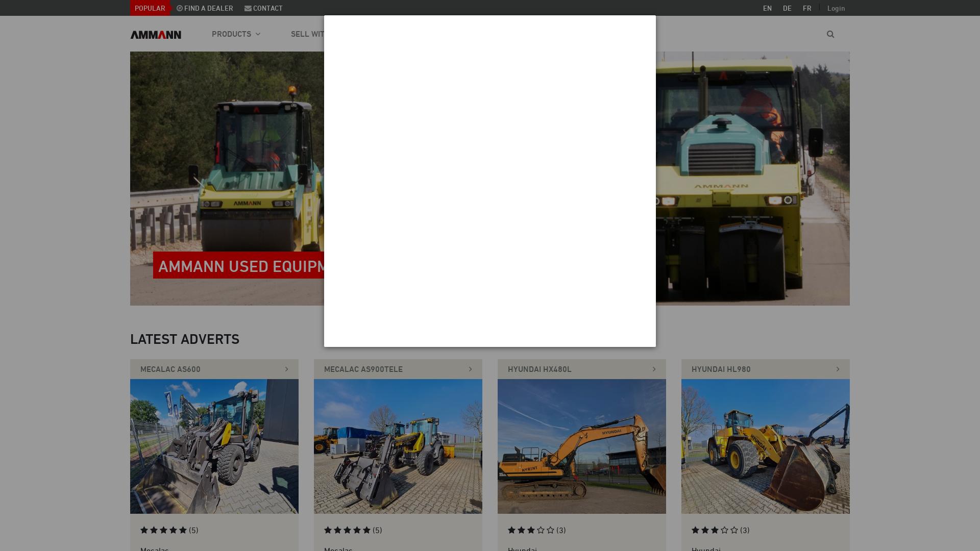Image resolution: width=980 pixels, height=551 pixels.
Task: Click the Find a Dealer compass icon
Action: coord(180,8)
